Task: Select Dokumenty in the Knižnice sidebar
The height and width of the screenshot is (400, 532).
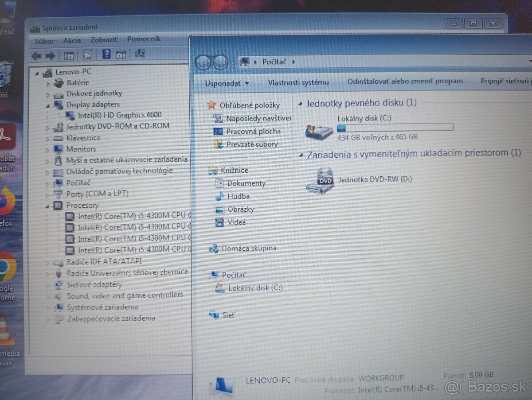Action: (x=246, y=183)
